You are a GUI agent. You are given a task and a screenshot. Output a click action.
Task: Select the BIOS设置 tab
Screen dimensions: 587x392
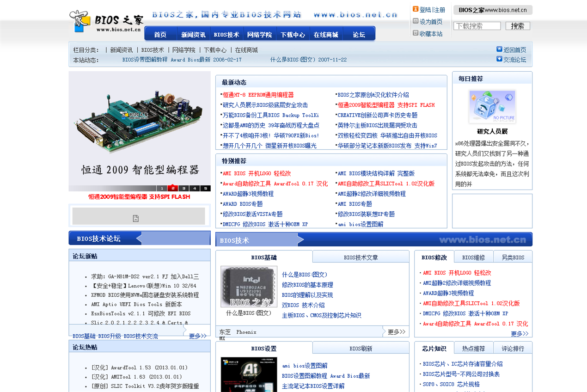point(264,349)
